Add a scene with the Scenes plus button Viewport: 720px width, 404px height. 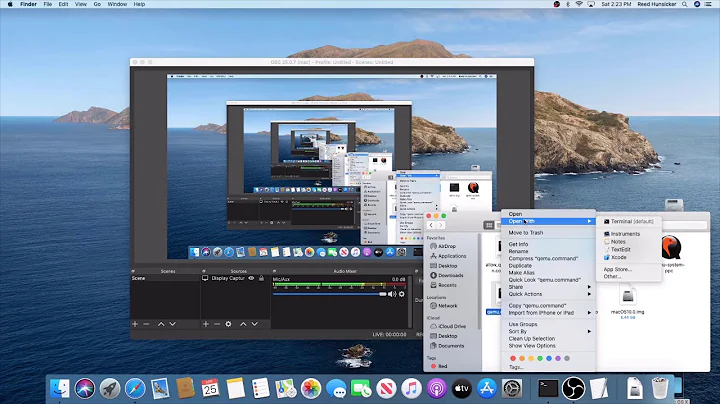[135, 324]
